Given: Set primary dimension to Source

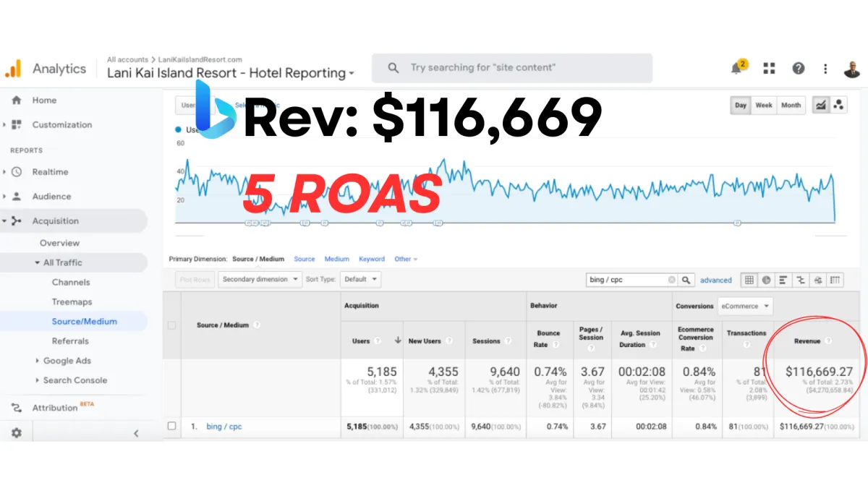Looking at the screenshot, I should [305, 259].
